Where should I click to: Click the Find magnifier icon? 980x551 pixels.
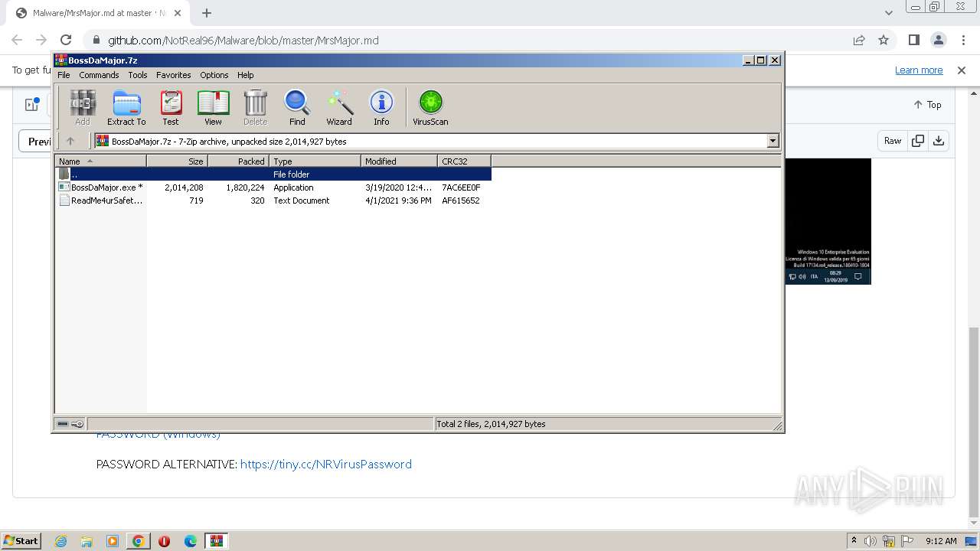click(x=297, y=107)
